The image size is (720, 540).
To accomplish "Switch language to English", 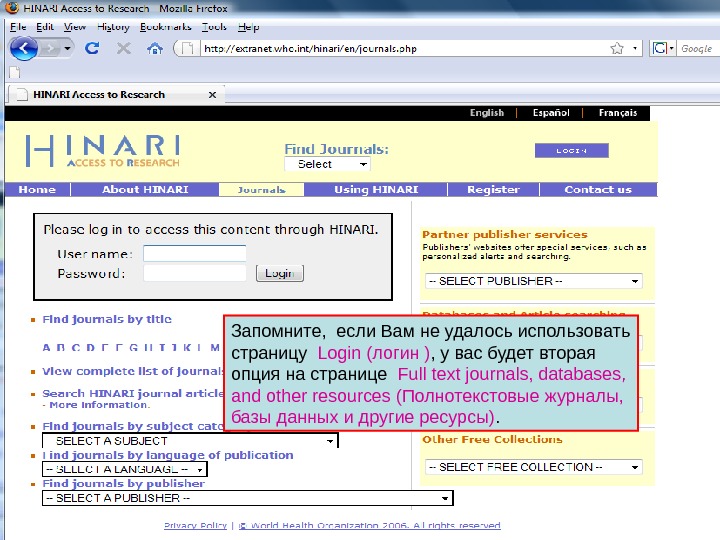I will pos(487,112).
